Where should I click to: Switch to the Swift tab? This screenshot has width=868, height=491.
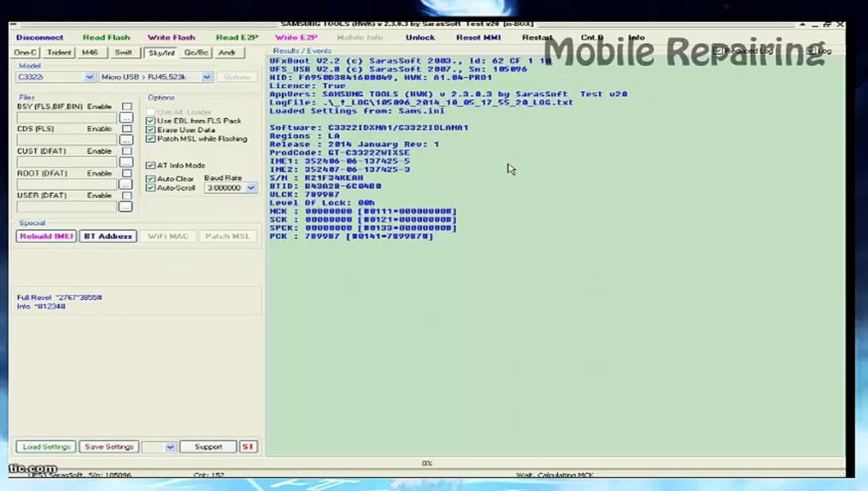point(124,53)
